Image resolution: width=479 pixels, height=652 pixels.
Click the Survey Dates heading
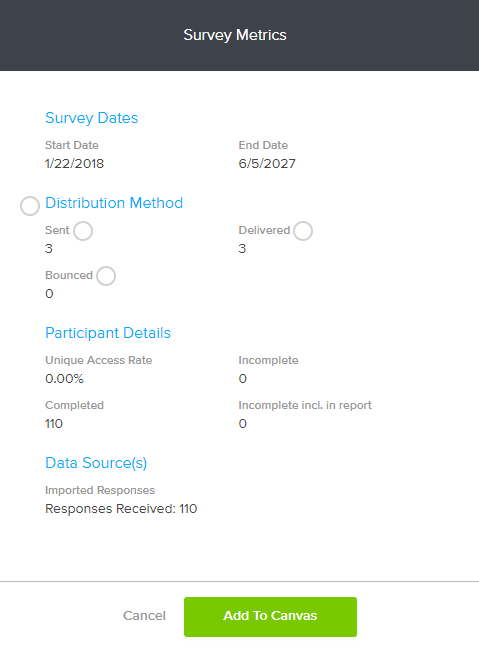coord(91,118)
